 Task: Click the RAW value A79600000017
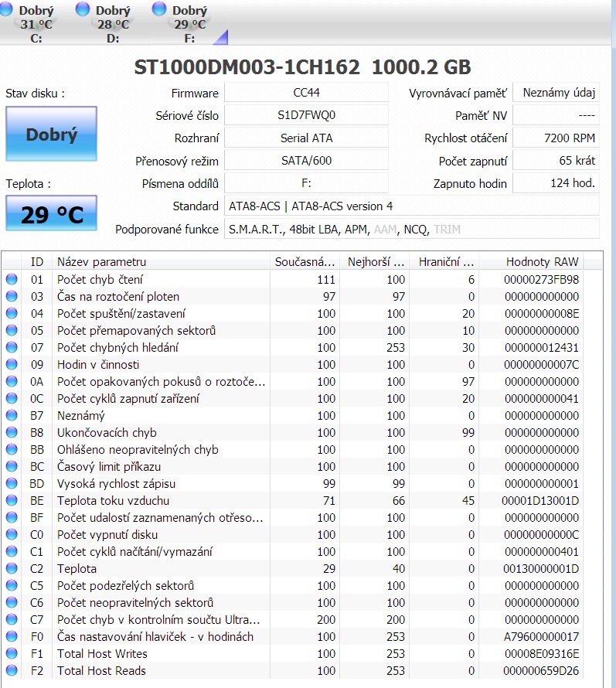pos(541,637)
